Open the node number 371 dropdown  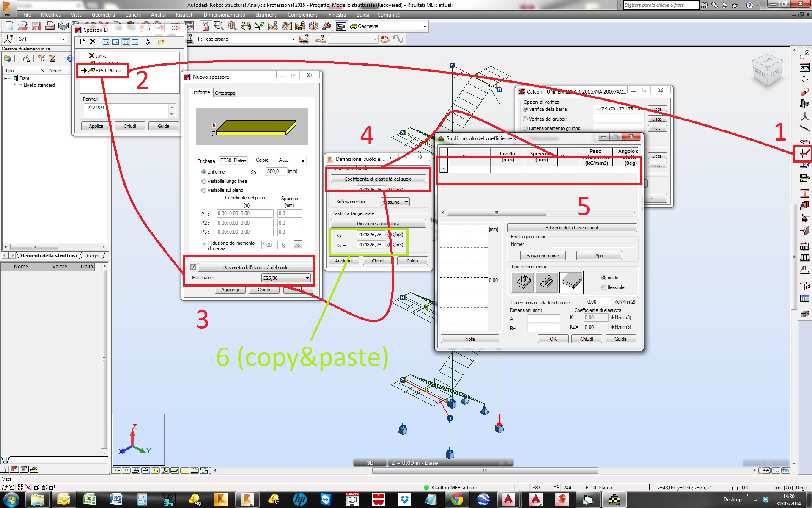(63, 39)
